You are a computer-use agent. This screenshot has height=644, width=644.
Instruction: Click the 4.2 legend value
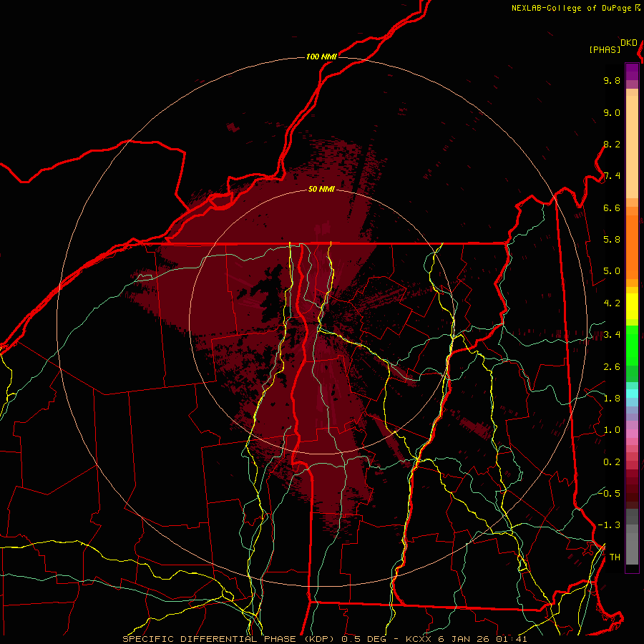tap(612, 303)
